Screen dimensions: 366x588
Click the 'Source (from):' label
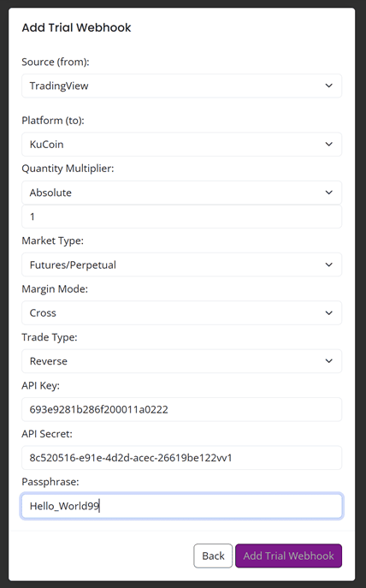[56, 62]
